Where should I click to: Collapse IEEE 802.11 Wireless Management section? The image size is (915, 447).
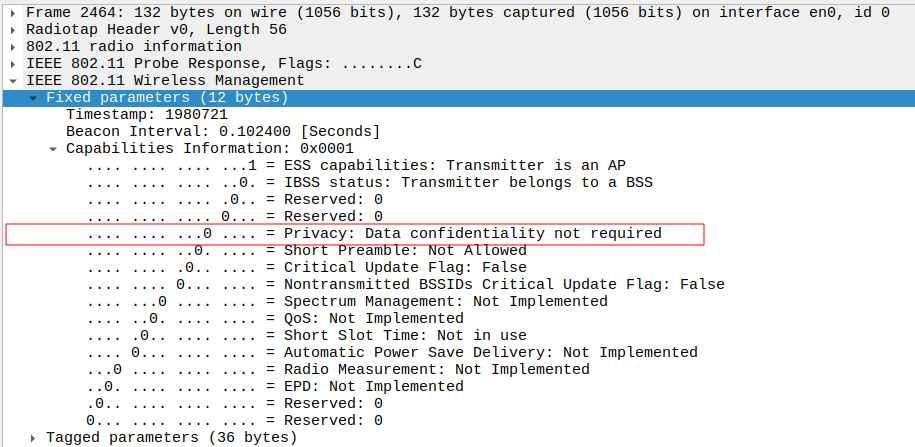click(x=13, y=81)
